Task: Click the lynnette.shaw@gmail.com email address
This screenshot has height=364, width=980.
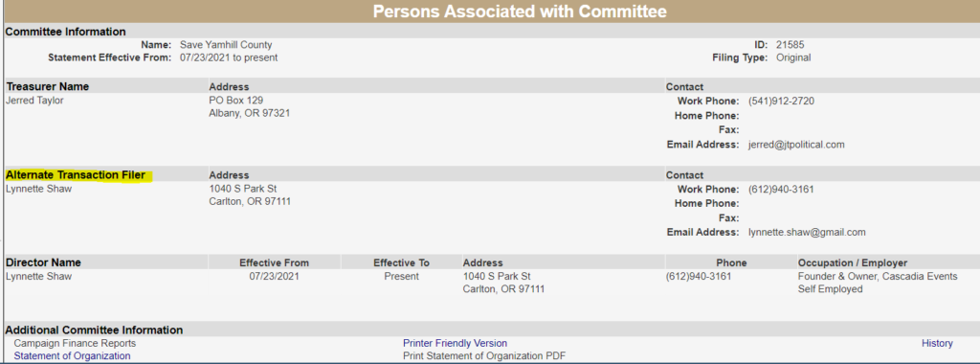Action: pos(807,232)
